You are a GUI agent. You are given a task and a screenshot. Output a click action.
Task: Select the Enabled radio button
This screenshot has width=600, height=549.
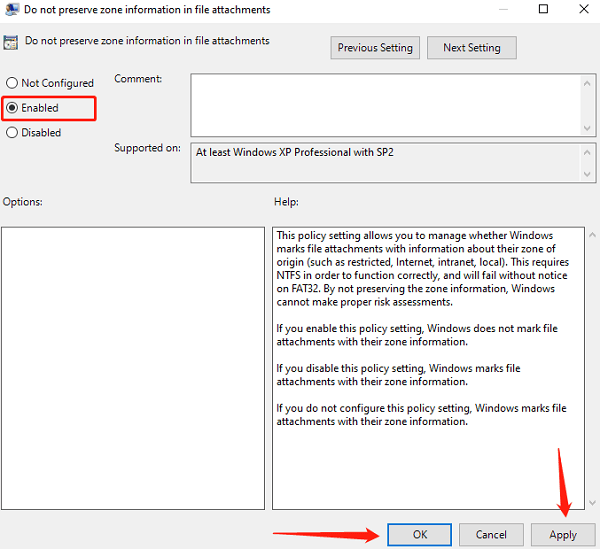(33, 108)
